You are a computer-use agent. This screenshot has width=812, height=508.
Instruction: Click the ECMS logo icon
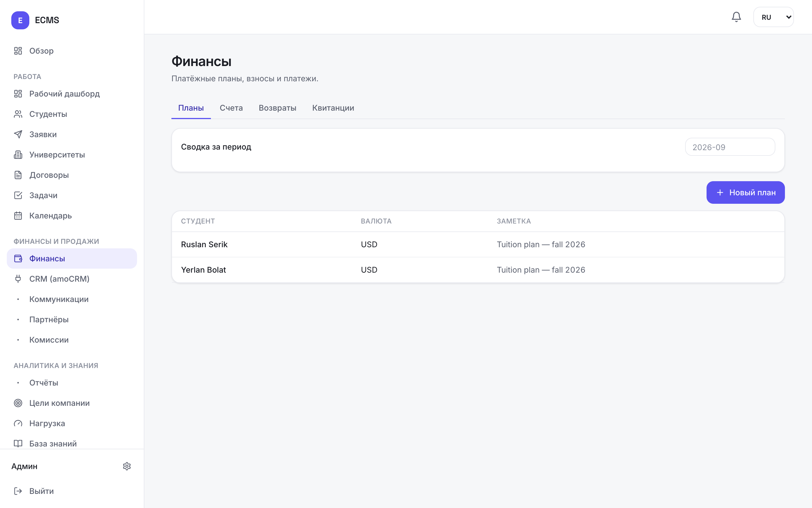click(x=20, y=20)
